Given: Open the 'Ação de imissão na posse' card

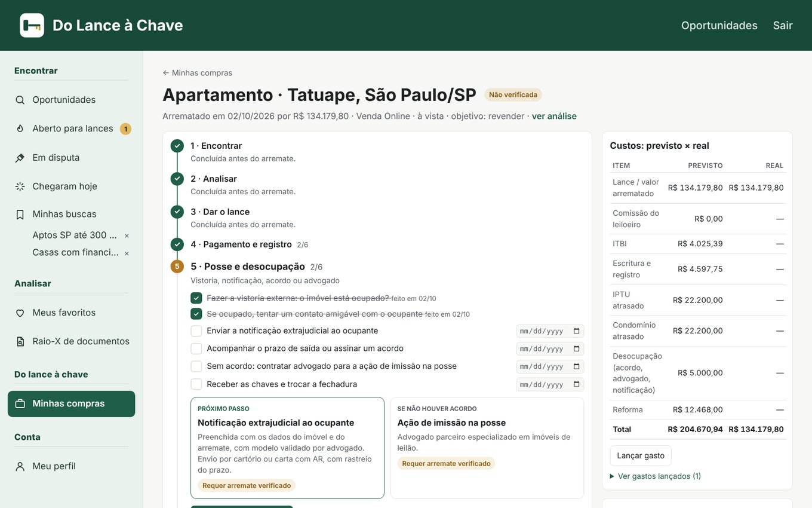Looking at the screenshot, I should [487, 448].
